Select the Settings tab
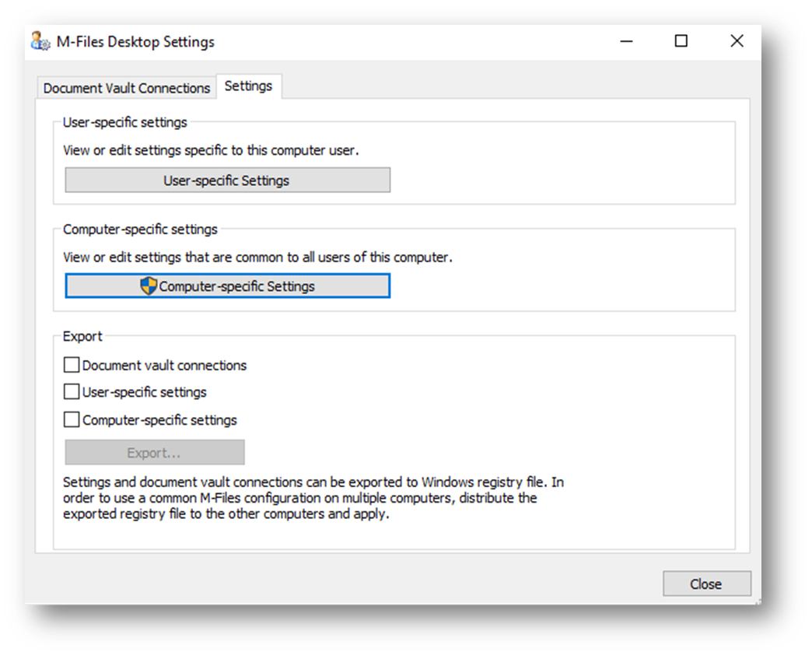Image resolution: width=812 pixels, height=659 pixels. click(249, 86)
